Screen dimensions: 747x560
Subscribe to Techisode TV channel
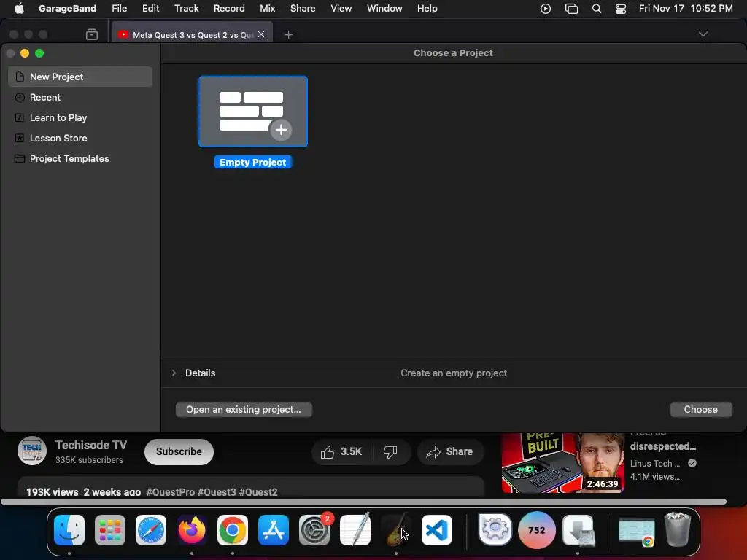(179, 451)
